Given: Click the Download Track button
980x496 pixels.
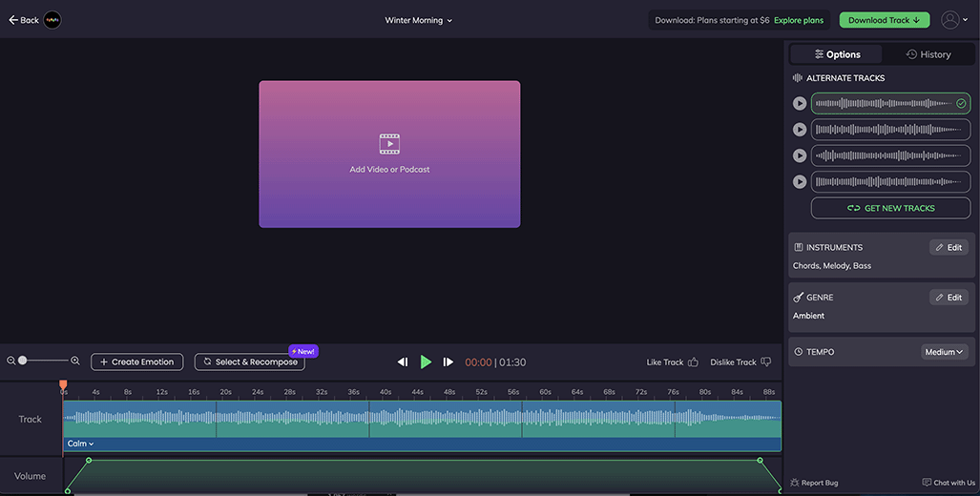Looking at the screenshot, I should 884,20.
